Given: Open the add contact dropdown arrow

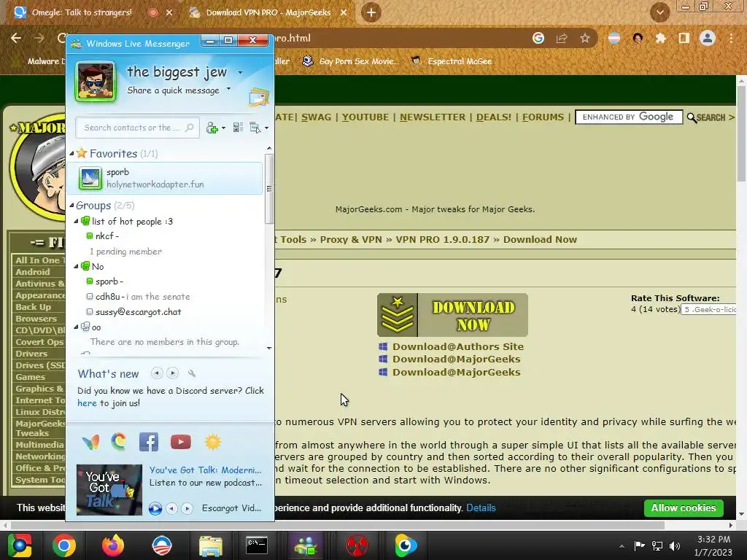Looking at the screenshot, I should tap(223, 128).
